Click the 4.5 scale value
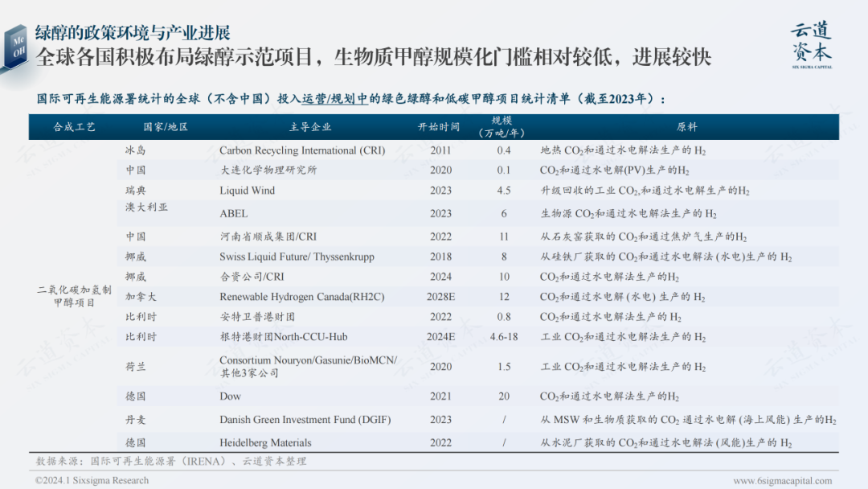Image resolution: width=868 pixels, height=489 pixels. point(504,191)
